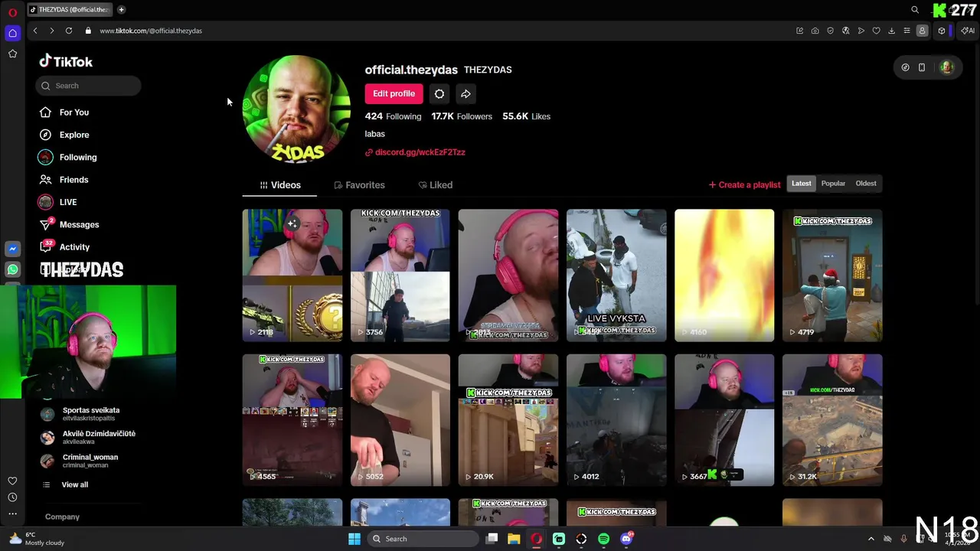This screenshot has width=980, height=551.
Task: Click Create a playlist
Action: click(744, 184)
